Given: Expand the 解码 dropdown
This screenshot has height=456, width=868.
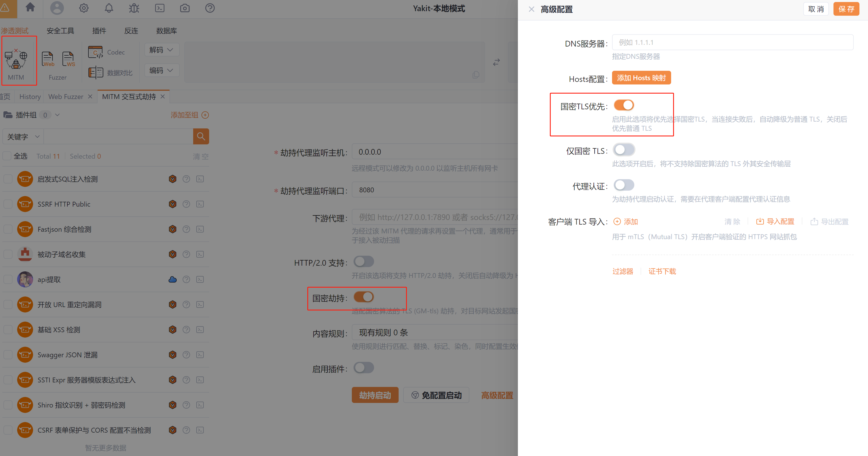Looking at the screenshot, I should [x=162, y=50].
